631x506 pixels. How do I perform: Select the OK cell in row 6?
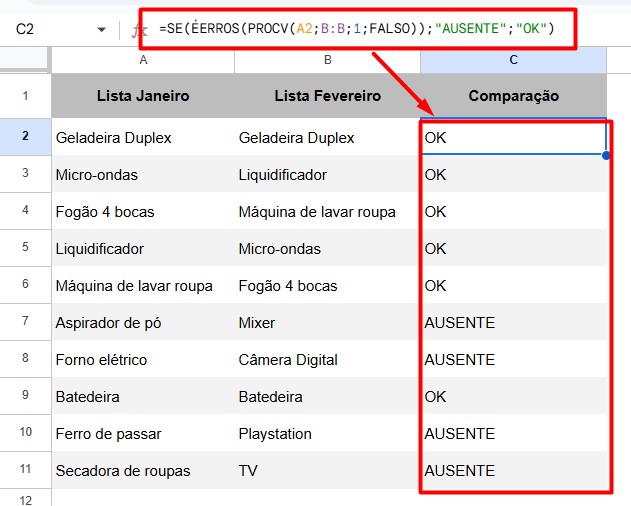[x=513, y=285]
